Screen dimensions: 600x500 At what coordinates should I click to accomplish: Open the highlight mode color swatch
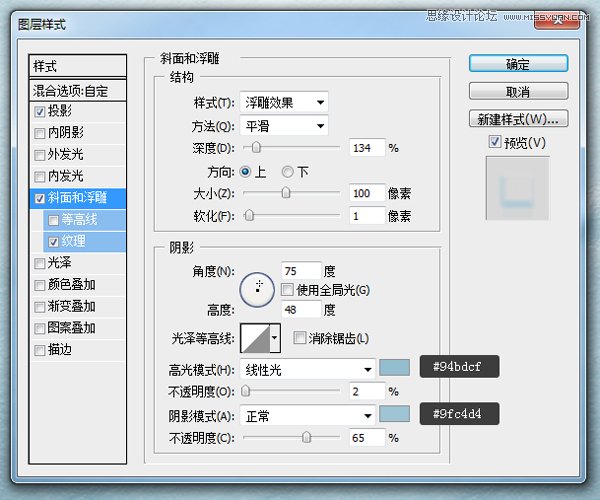395,368
